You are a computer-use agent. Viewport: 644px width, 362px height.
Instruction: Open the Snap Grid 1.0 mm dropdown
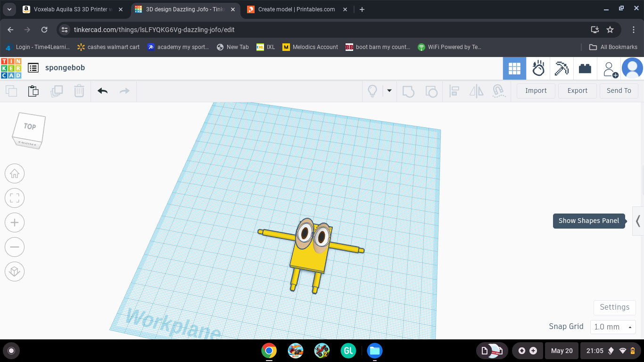612,327
